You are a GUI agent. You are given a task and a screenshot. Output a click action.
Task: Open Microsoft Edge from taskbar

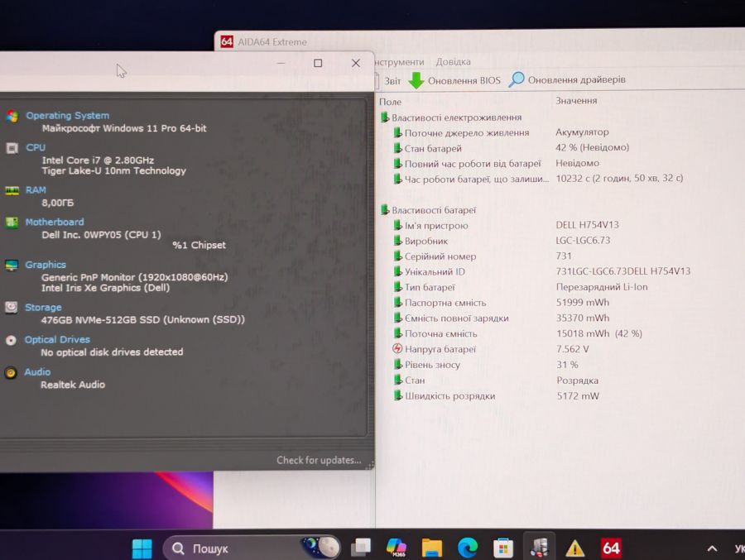(x=468, y=548)
